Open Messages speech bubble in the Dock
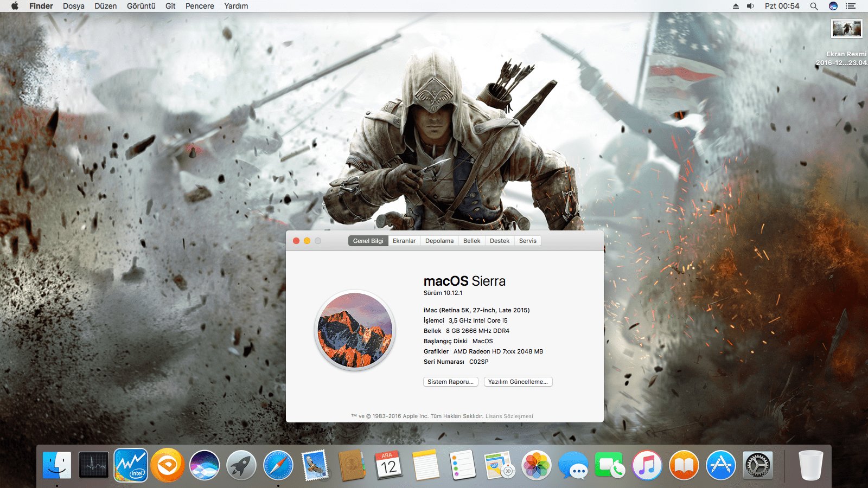 tap(573, 465)
